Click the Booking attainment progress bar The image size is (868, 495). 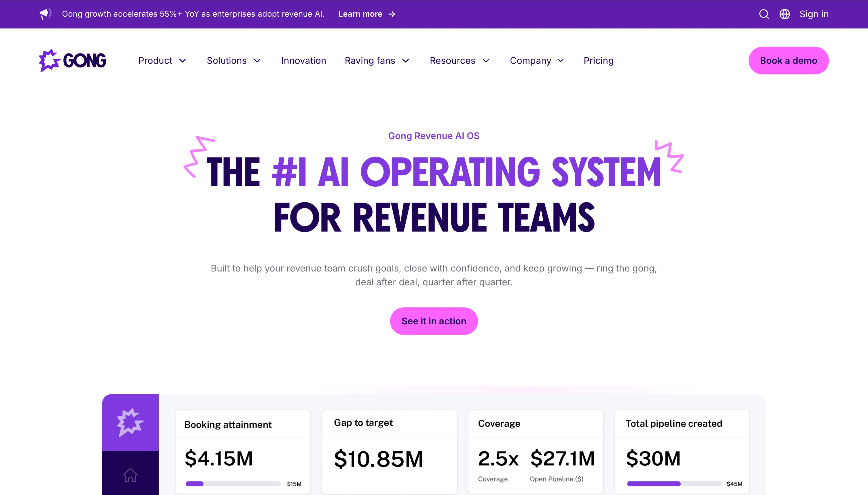coord(233,484)
